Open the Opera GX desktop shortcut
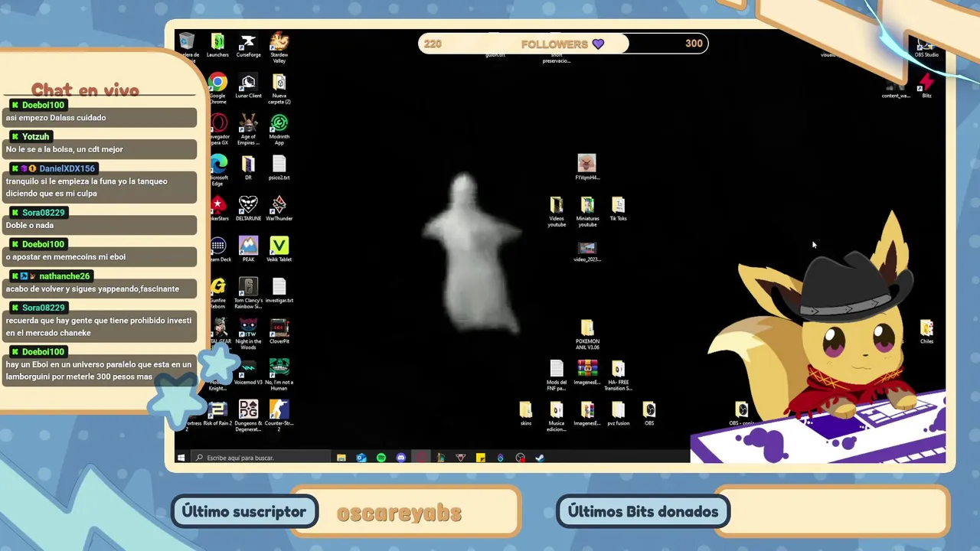Viewport: 980px width, 551px height. pos(219,130)
